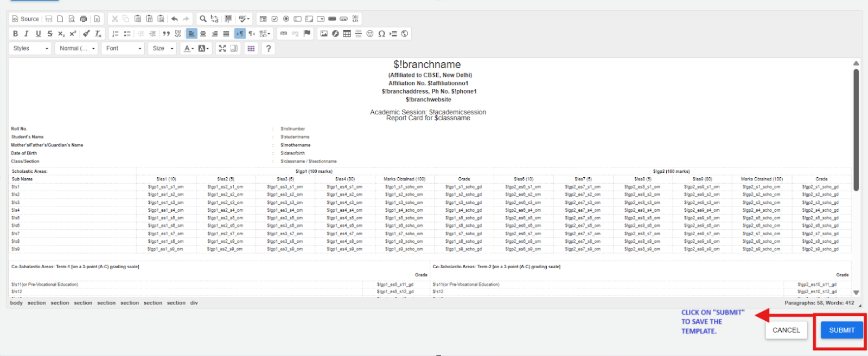The height and width of the screenshot is (356, 868).
Task: Click SUBMIT to save the template
Action: pos(841,330)
